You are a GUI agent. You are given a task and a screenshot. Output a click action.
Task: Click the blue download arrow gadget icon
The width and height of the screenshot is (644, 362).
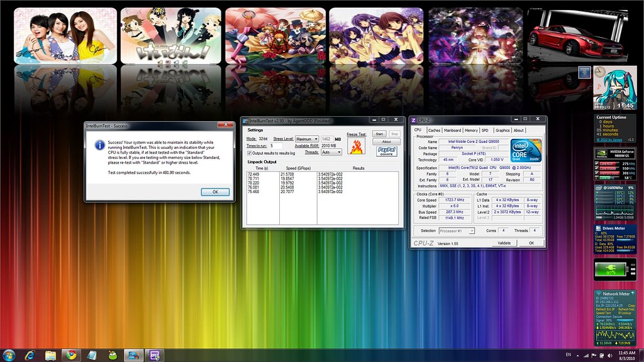click(584, 72)
